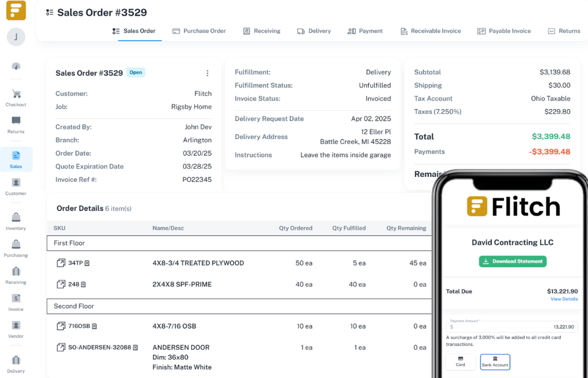Go to Customer section in sidebar
This screenshot has height=378, width=588.
(x=16, y=187)
